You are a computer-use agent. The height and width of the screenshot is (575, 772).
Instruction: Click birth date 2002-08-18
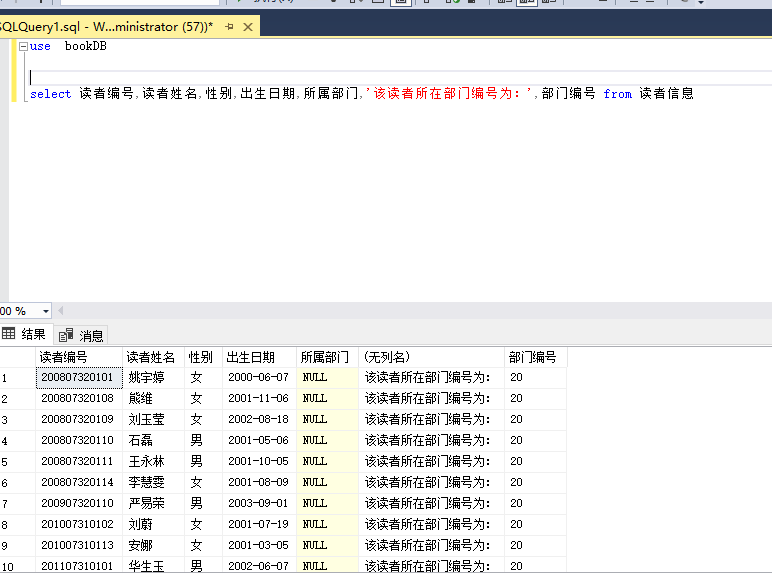point(258,420)
